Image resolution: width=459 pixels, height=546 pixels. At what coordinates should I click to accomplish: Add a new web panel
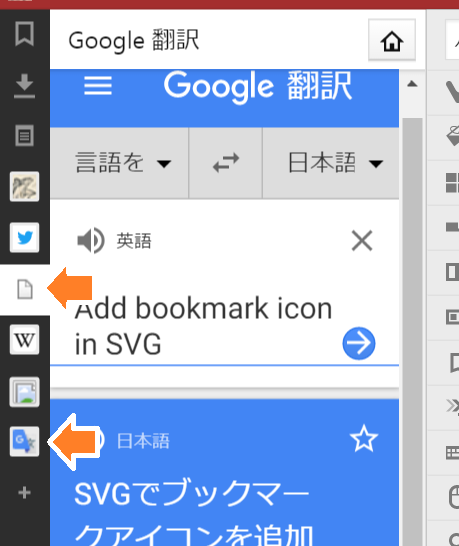coord(24,493)
